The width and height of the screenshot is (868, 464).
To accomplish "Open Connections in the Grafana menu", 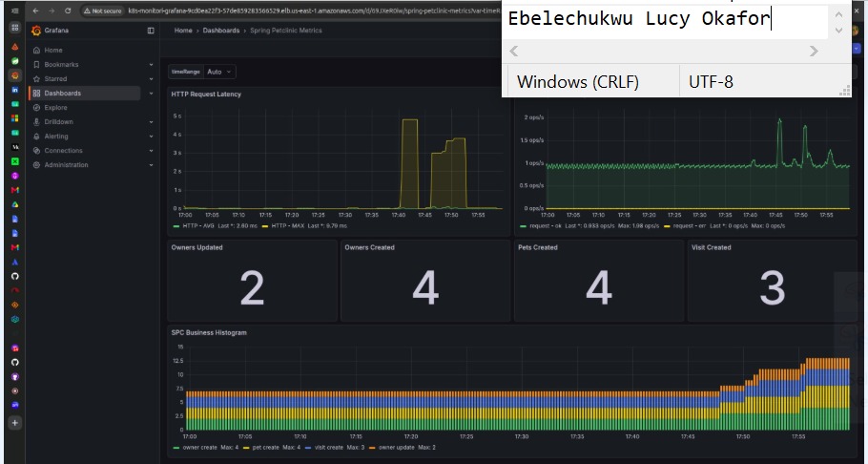I will tap(63, 151).
